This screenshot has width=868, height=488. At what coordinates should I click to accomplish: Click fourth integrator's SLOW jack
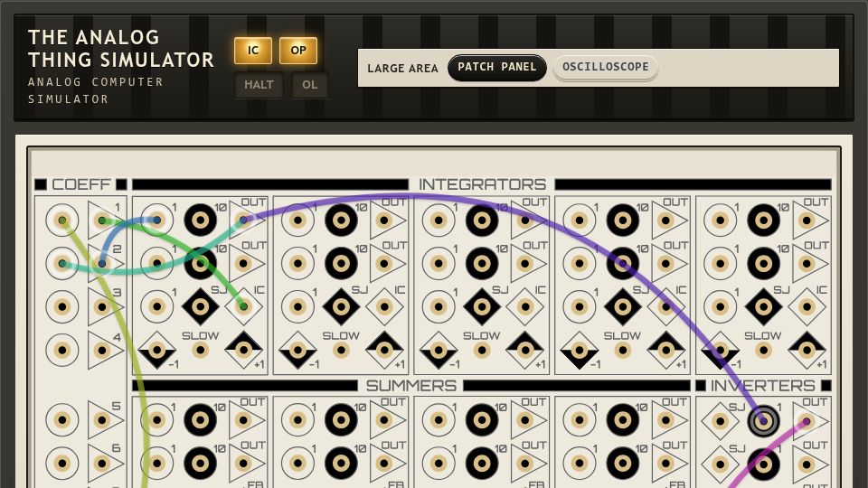tap(622, 350)
